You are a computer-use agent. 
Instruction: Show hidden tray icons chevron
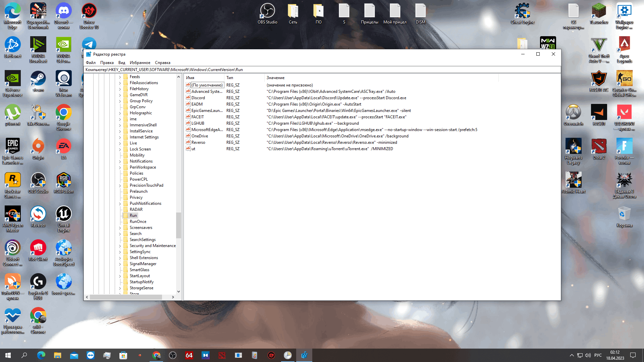[572, 355]
